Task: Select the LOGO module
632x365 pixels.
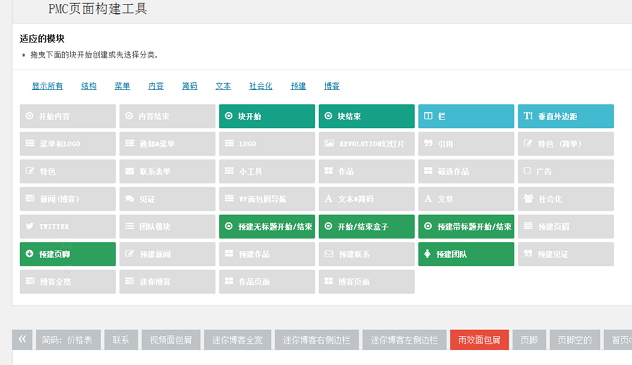Action: [x=267, y=144]
